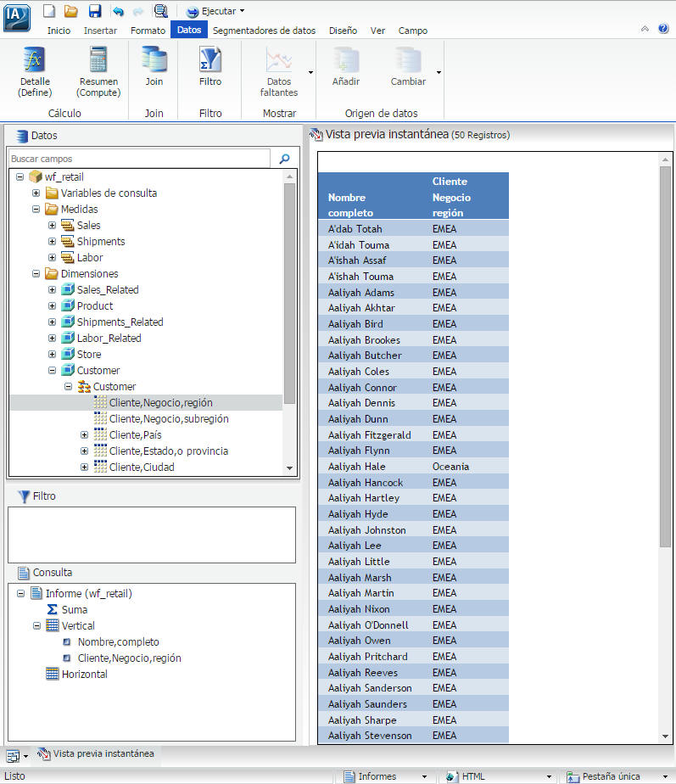Click the field search magnifier icon
The height and width of the screenshot is (784, 676).
pyautogui.click(x=284, y=159)
